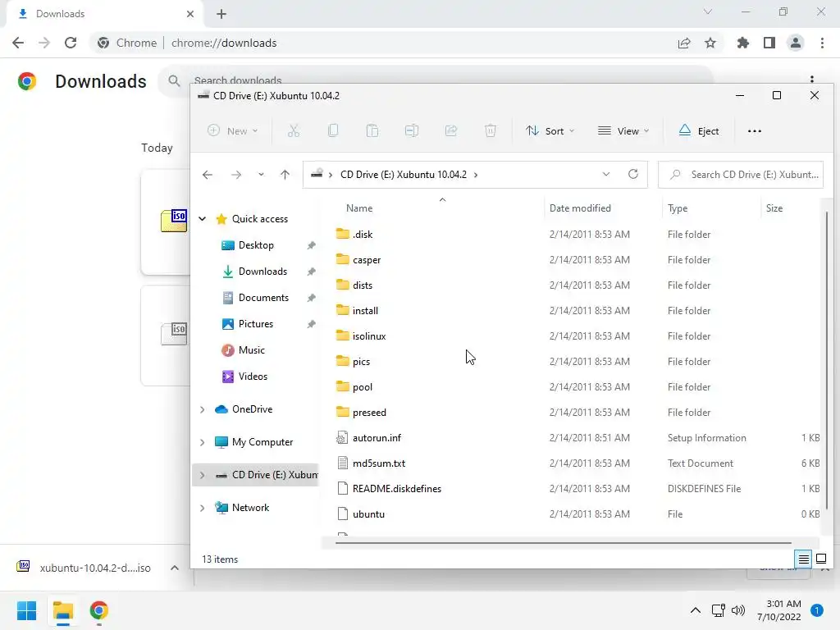This screenshot has height=630, width=840.
Task: Open recent locations dropdown chevron
Action: (x=261, y=175)
